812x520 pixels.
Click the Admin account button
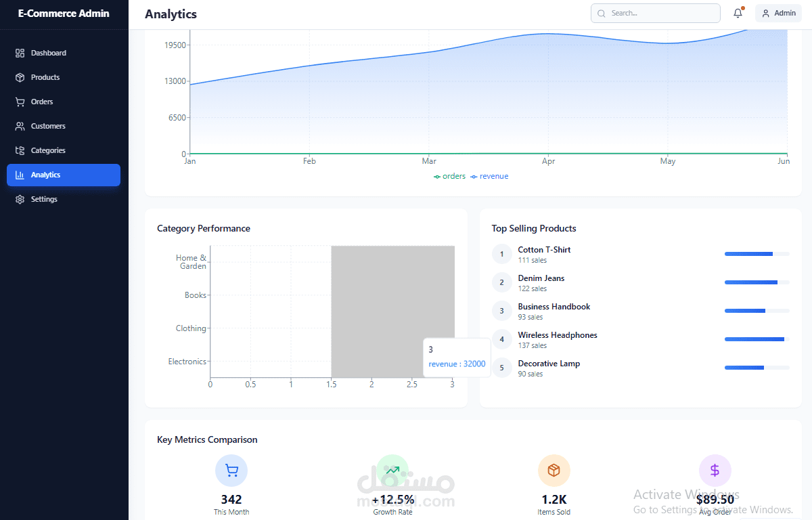point(778,14)
